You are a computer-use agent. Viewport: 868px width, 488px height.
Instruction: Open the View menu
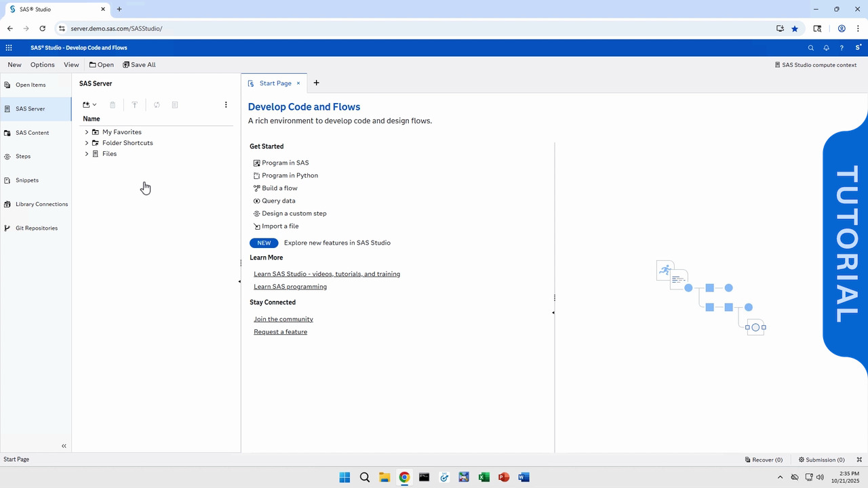click(x=71, y=65)
